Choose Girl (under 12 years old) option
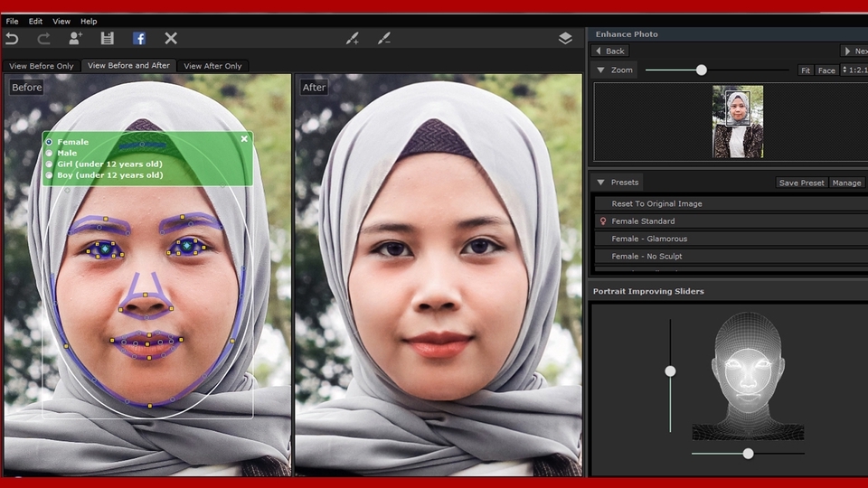 (50, 164)
